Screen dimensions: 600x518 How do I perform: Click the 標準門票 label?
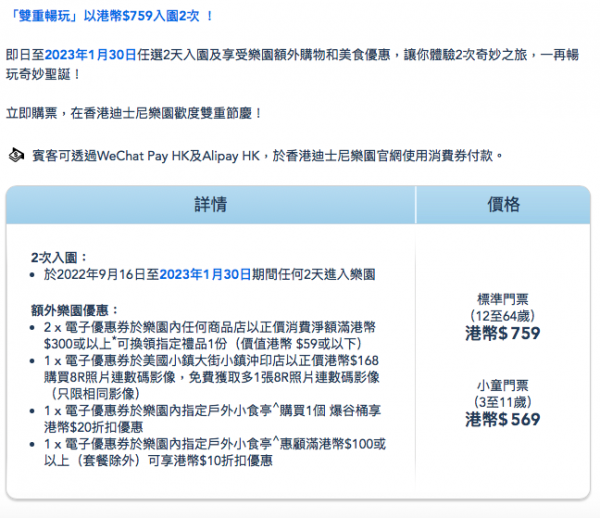click(503, 299)
